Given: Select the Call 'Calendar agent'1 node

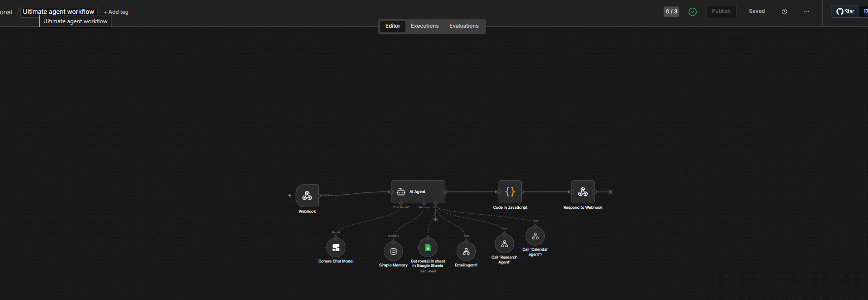Looking at the screenshot, I should [535, 236].
